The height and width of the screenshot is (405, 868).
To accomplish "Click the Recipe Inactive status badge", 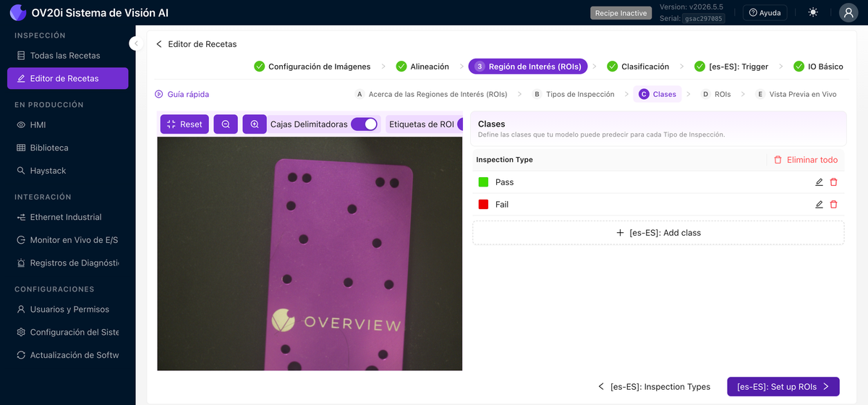I will tap(621, 13).
